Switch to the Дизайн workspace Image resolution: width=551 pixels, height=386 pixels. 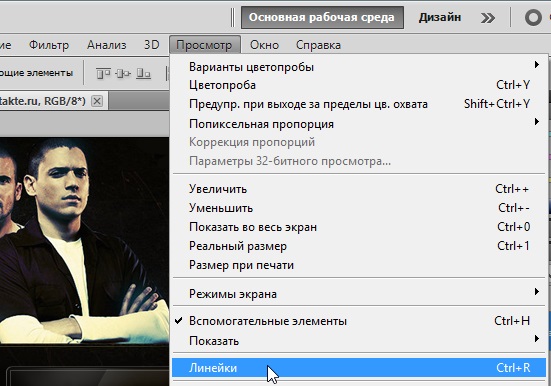pos(440,17)
